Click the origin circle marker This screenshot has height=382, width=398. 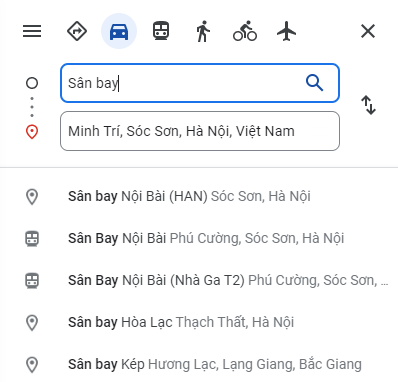(x=32, y=83)
